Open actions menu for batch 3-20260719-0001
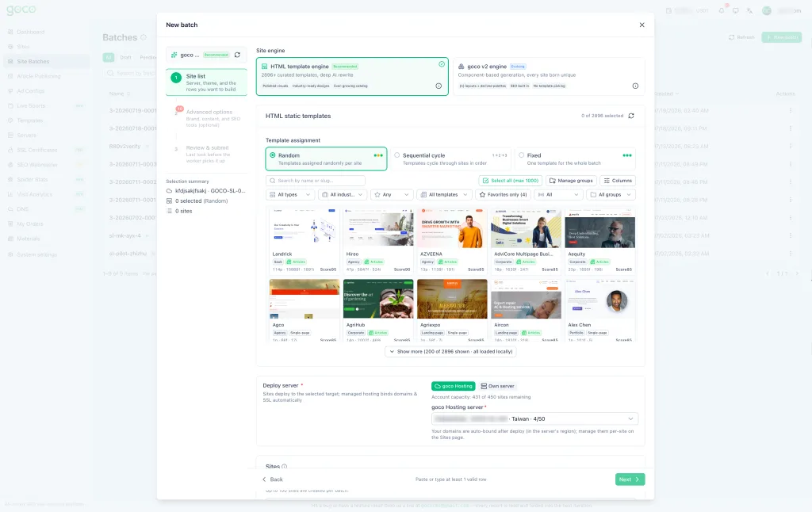Viewport: 812px width, 512px height. (x=791, y=111)
